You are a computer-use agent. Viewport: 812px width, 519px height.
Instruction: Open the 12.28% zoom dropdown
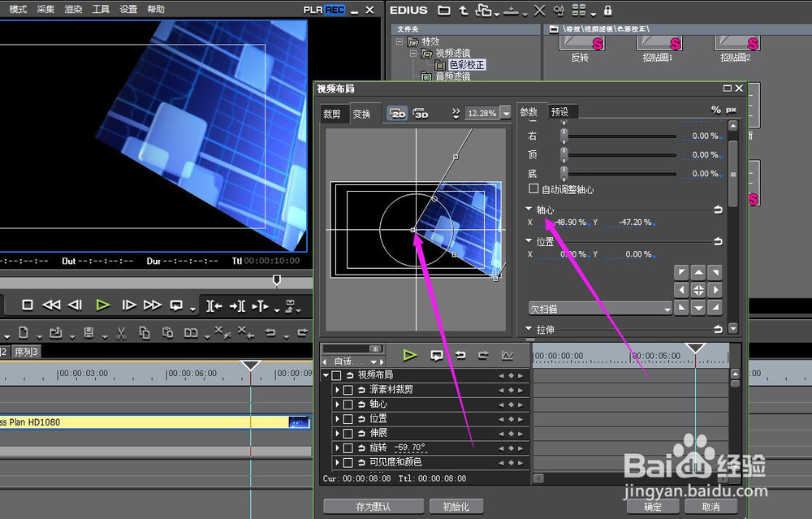tap(506, 113)
